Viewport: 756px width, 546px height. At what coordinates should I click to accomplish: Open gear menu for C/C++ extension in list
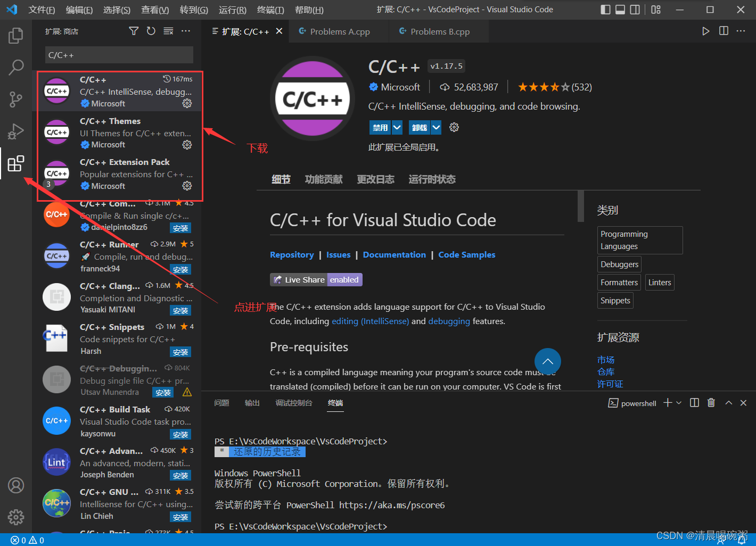tap(187, 103)
